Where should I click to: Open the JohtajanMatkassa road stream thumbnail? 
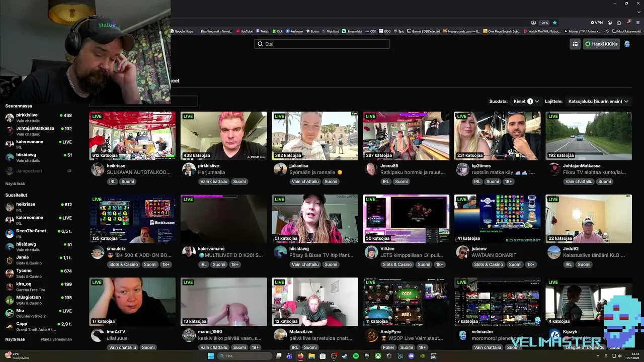(589, 136)
